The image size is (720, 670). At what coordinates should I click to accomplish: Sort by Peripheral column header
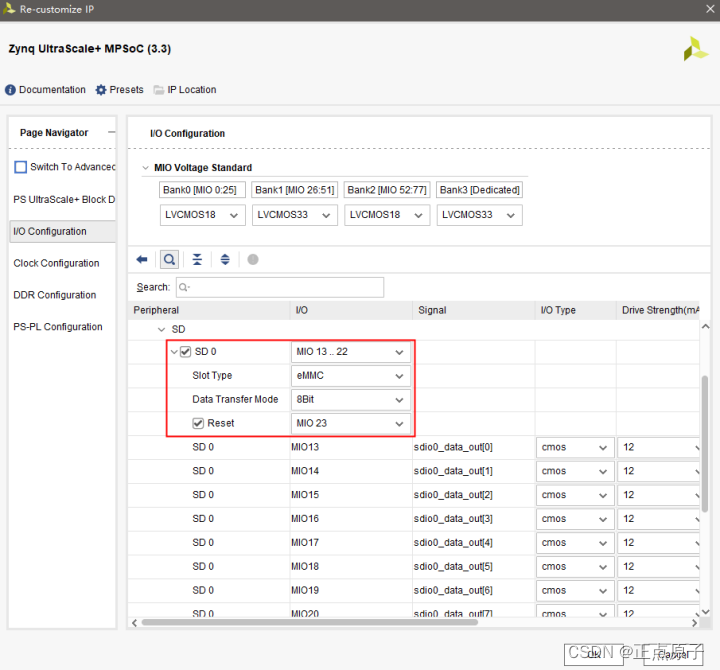tap(209, 310)
